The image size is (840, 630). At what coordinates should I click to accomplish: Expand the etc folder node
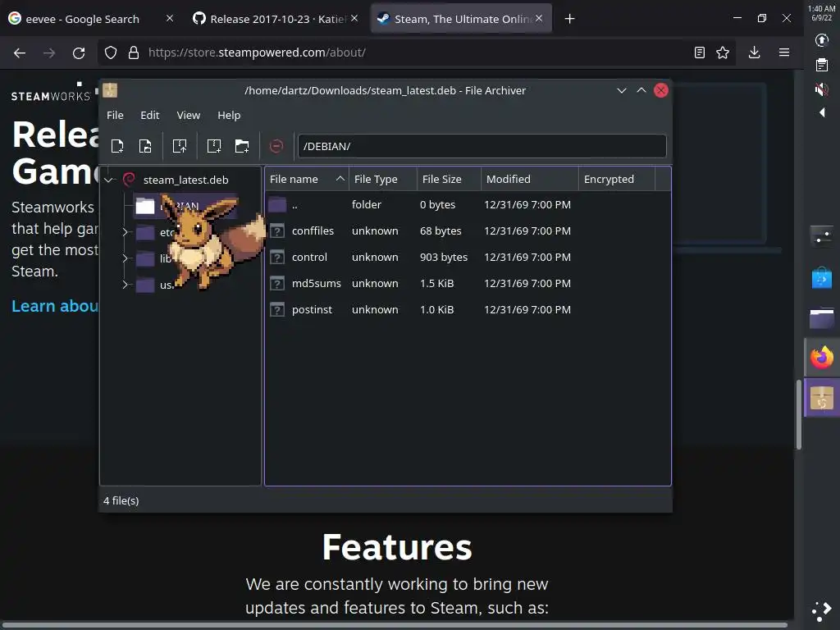[x=125, y=232]
